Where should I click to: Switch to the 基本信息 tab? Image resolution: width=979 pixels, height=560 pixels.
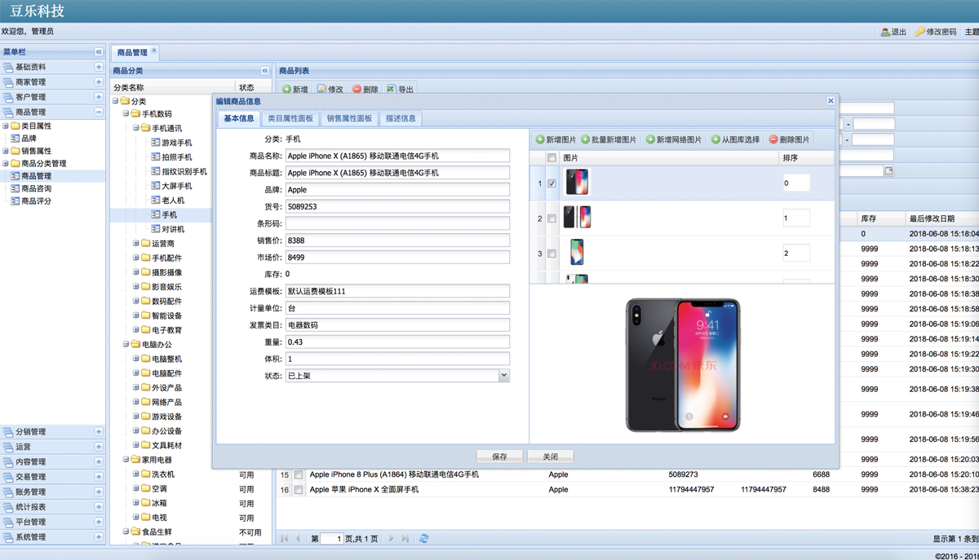pyautogui.click(x=239, y=118)
